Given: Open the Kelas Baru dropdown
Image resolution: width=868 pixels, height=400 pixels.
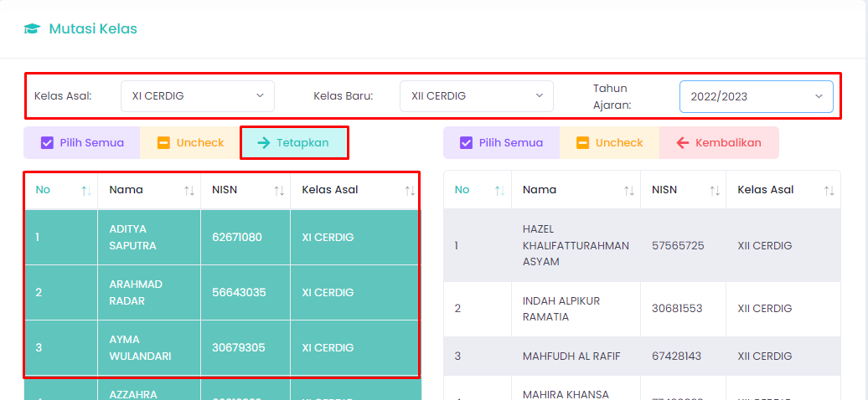Looking at the screenshot, I should click(477, 96).
